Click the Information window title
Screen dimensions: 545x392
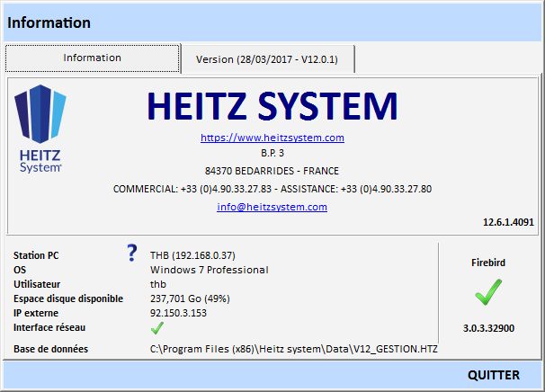(x=49, y=23)
